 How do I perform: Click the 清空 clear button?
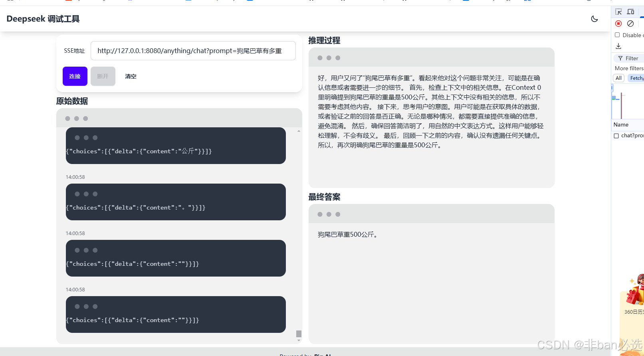pos(131,76)
